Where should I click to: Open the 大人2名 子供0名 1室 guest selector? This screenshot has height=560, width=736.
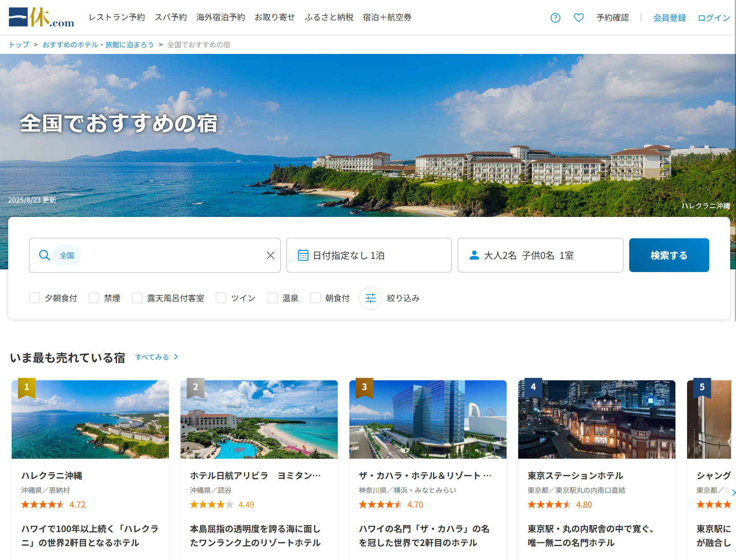pos(540,255)
